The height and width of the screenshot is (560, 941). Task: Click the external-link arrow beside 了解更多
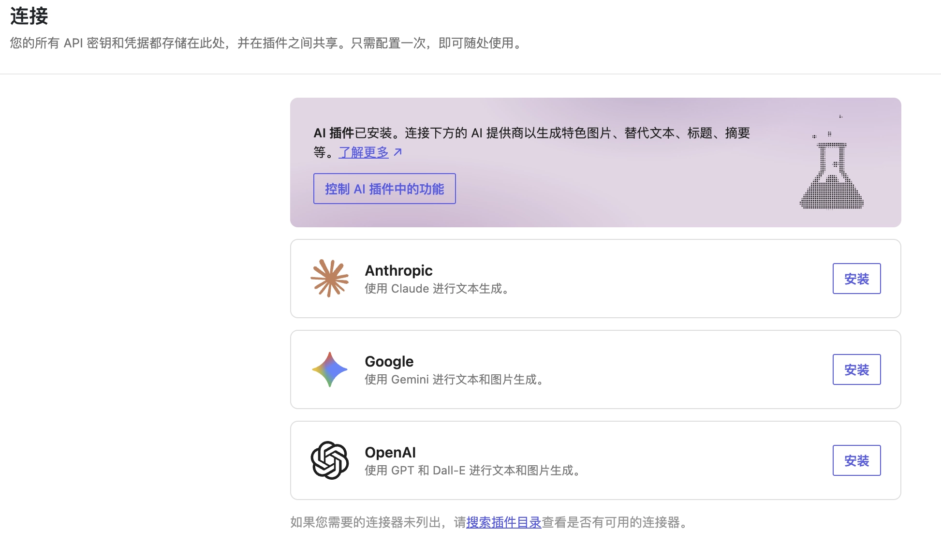tap(398, 152)
